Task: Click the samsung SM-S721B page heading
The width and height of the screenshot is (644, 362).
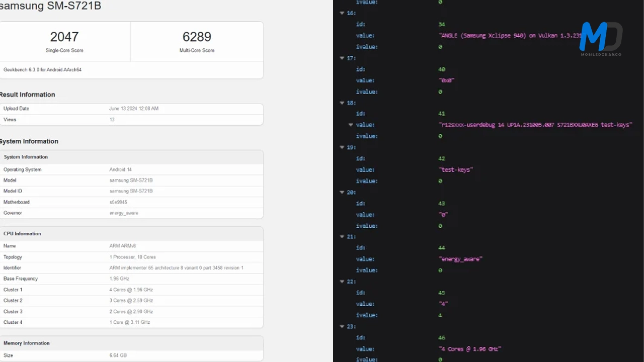Action: click(x=50, y=7)
